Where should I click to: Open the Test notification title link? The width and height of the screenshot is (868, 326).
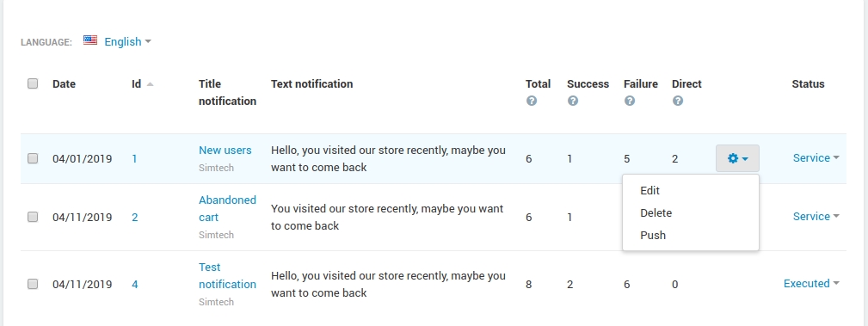pos(227,275)
